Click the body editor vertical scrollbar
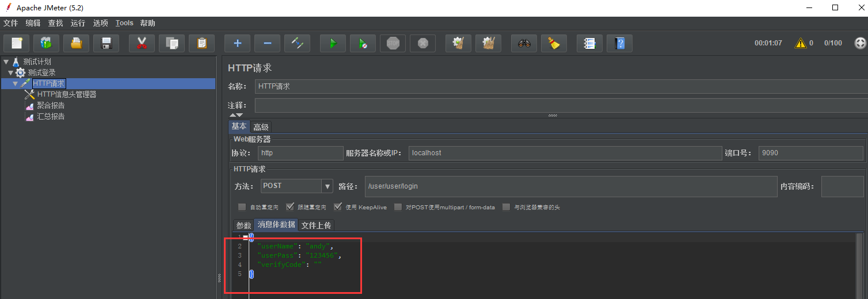868x299 pixels. point(859,266)
